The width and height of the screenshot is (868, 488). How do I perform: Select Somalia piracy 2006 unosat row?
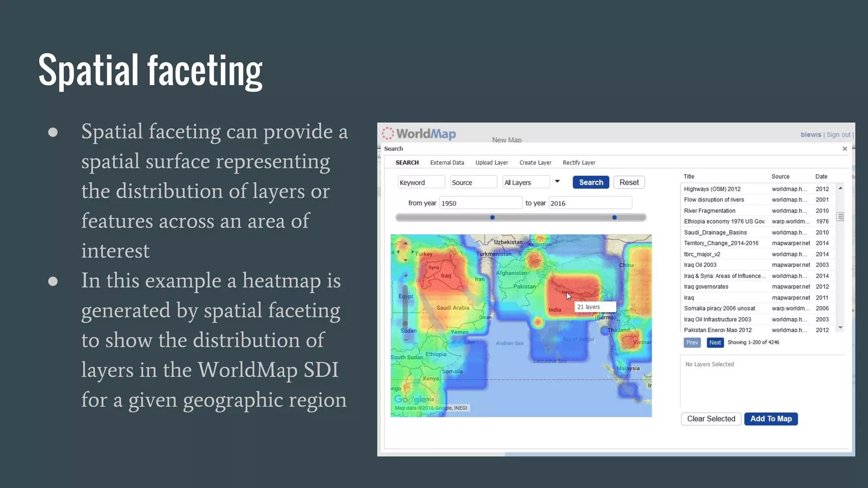coord(758,308)
